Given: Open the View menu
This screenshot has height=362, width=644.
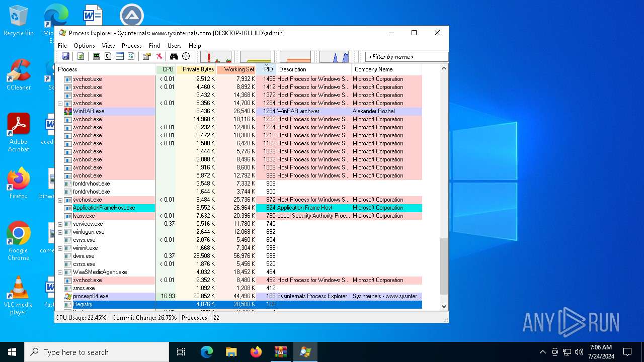Looking at the screenshot, I should pyautogui.click(x=109, y=45).
